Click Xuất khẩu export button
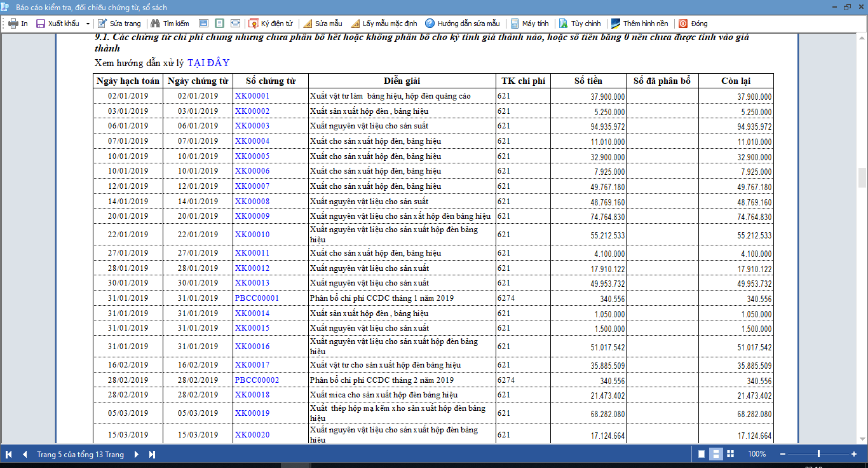This screenshot has height=468, width=868. (58, 24)
